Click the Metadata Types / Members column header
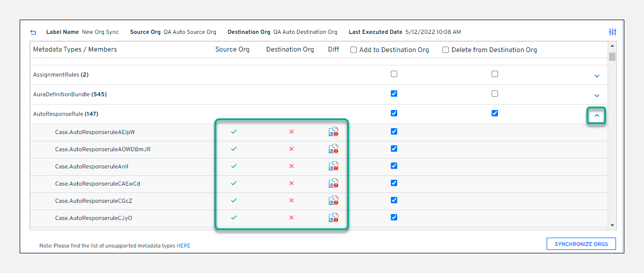The image size is (644, 273). pyautogui.click(x=75, y=50)
